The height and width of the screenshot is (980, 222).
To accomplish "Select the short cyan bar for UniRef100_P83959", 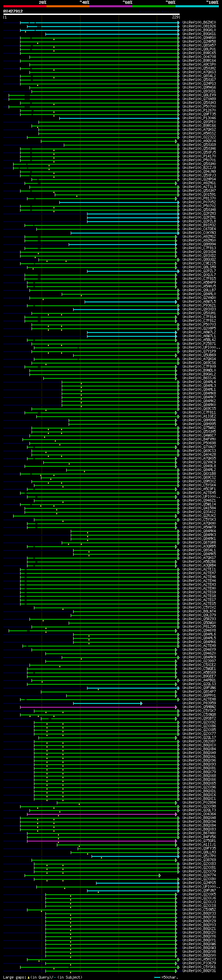I will pos(108,703).
